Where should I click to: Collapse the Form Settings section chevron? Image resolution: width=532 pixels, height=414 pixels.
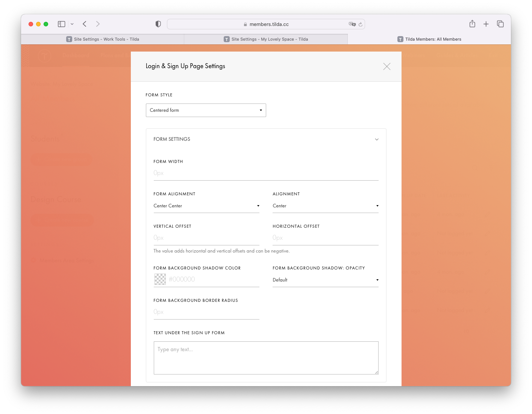377,139
